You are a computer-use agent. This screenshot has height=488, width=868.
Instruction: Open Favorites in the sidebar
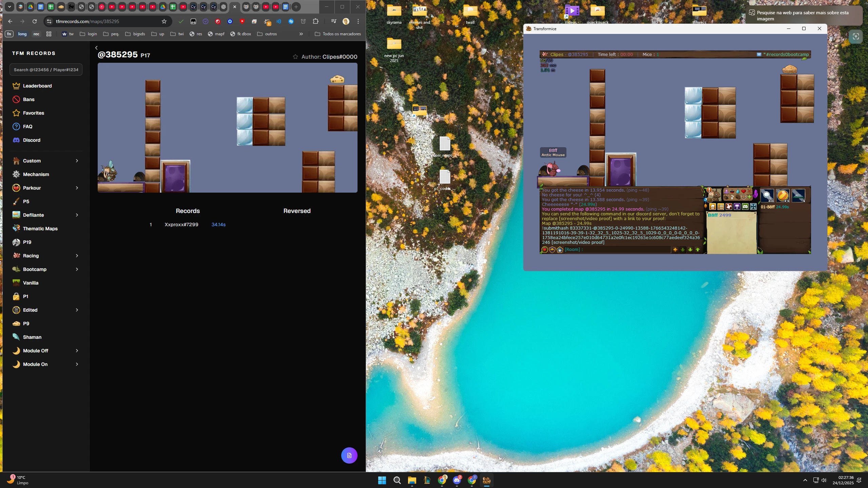pyautogui.click(x=46, y=113)
